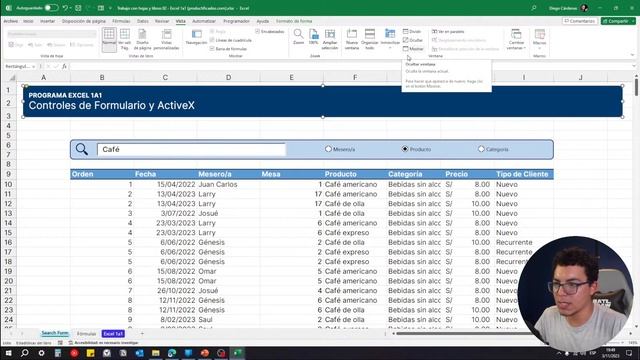Open the Formato de forma tab
Viewport: 640px width, 360px height.
tap(294, 21)
